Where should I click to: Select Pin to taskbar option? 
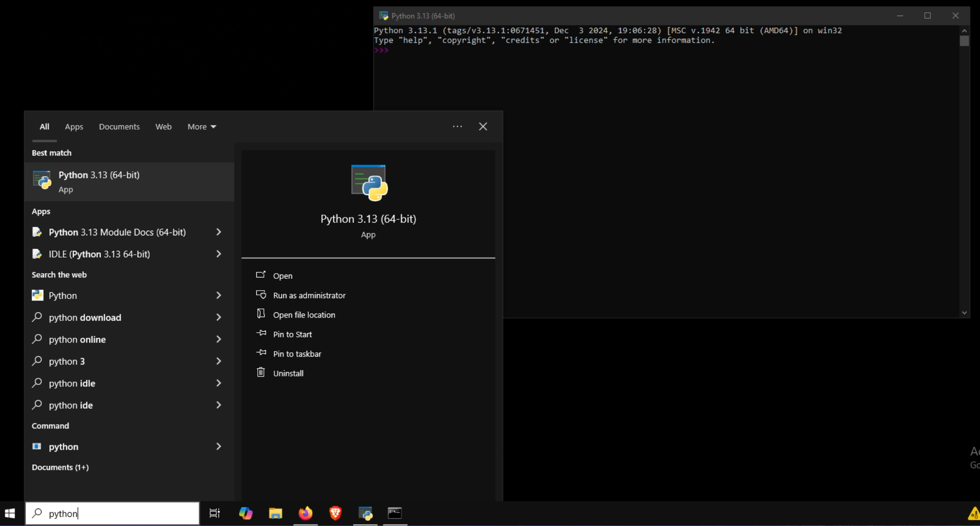coord(296,354)
